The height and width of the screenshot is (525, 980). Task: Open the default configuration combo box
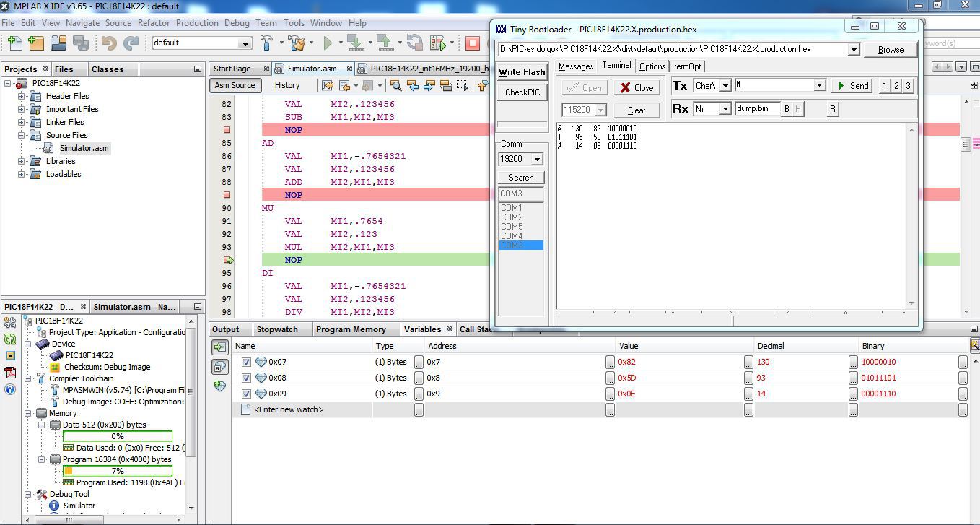[x=201, y=43]
